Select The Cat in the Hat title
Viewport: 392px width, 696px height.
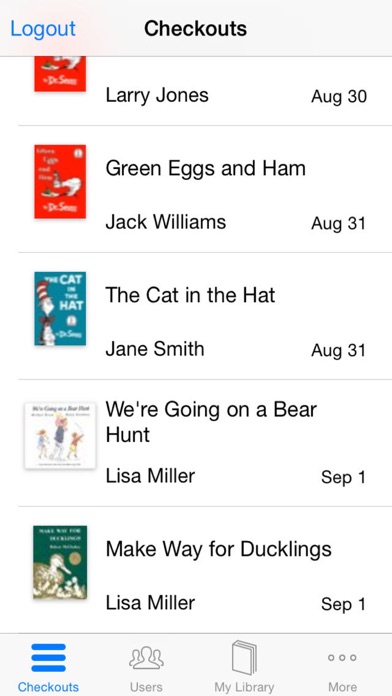coord(190,295)
